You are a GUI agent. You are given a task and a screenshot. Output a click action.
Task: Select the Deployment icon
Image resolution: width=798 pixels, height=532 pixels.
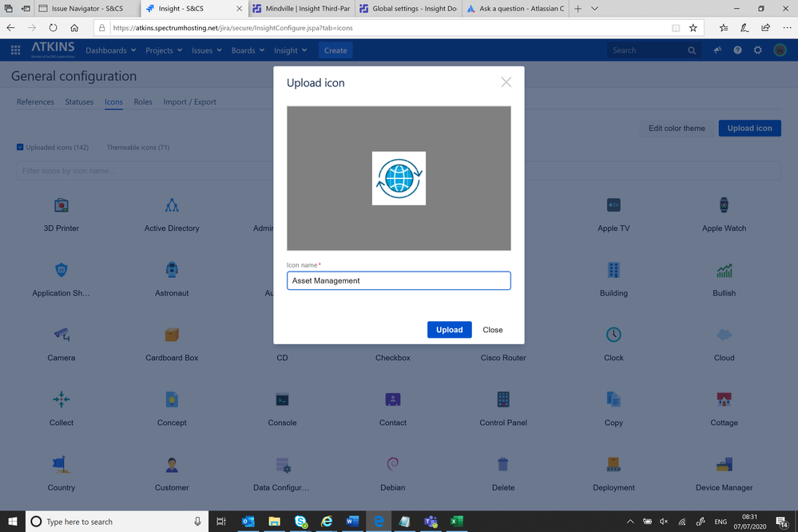click(x=613, y=464)
